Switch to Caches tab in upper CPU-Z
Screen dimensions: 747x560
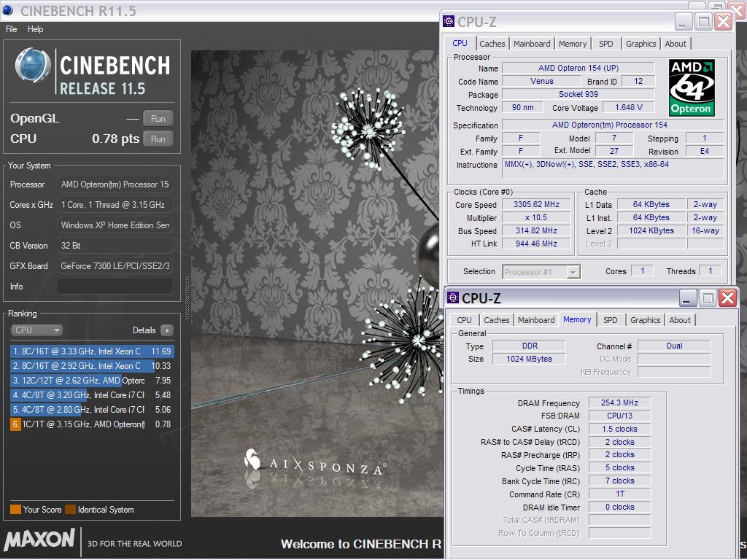click(492, 44)
